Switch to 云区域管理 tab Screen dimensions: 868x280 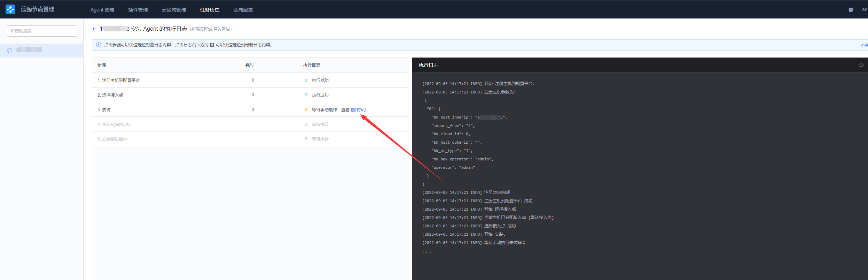coord(174,10)
